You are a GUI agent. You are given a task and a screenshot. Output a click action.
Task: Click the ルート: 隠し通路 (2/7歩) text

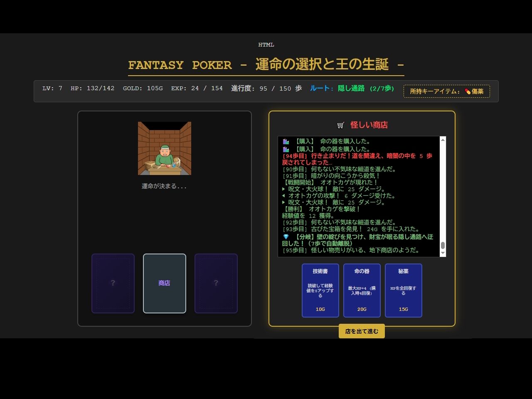pyautogui.click(x=352, y=89)
